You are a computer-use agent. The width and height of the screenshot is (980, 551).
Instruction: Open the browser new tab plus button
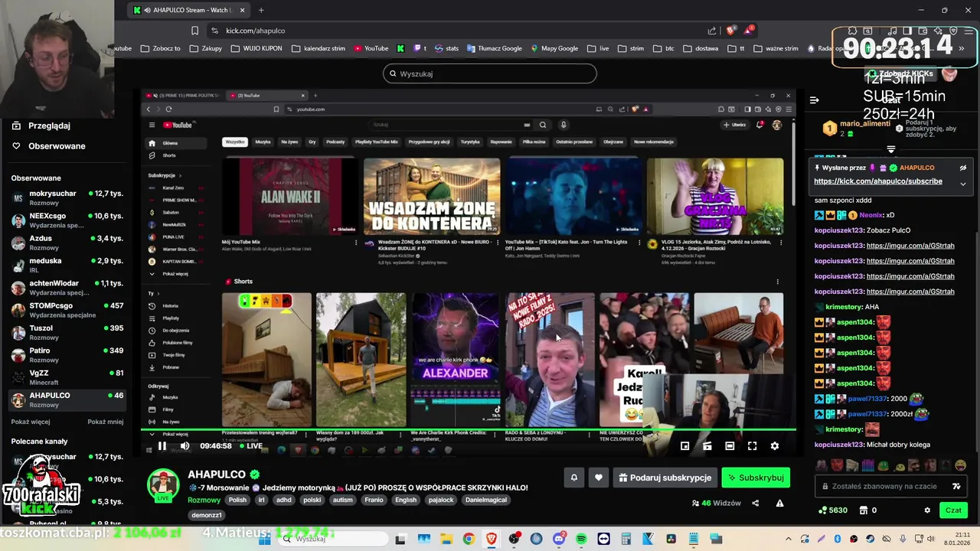click(261, 10)
